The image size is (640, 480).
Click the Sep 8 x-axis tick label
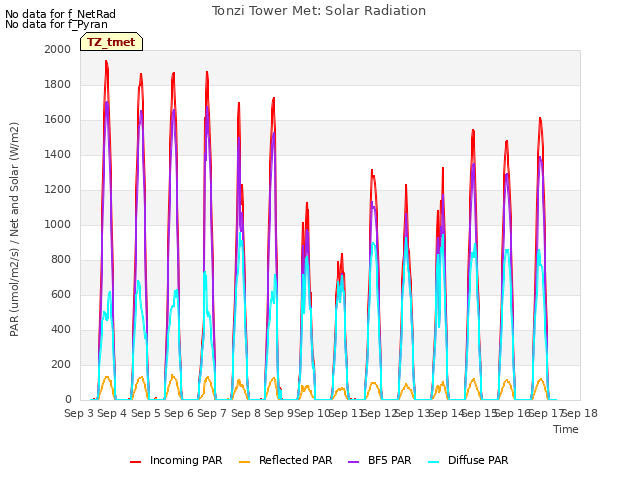(246, 413)
